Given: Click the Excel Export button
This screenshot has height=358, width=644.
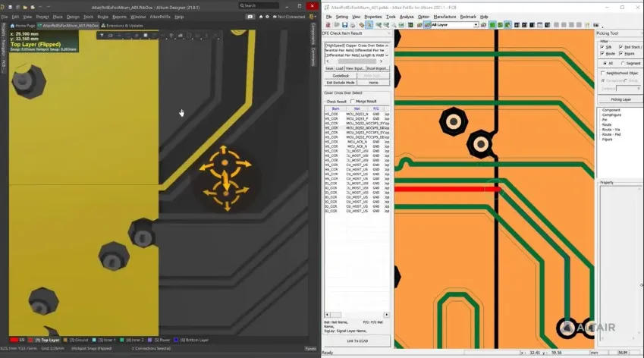Looking at the screenshot, I should (377, 68).
